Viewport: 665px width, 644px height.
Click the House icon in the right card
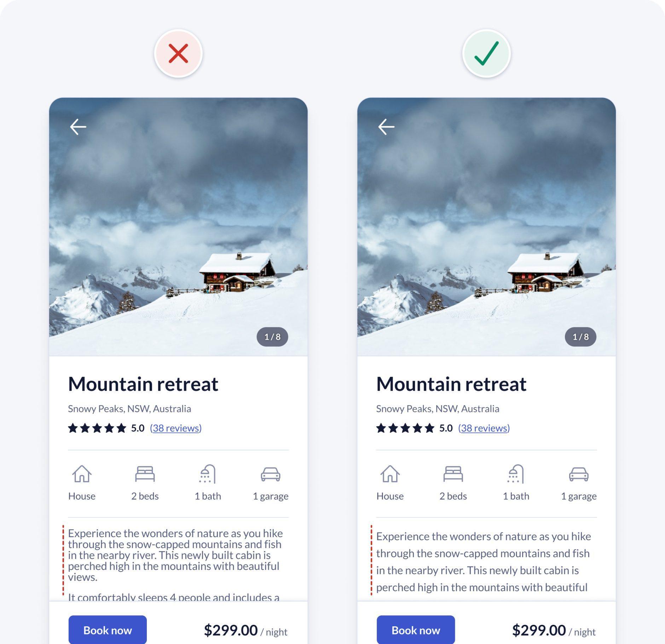click(x=390, y=474)
